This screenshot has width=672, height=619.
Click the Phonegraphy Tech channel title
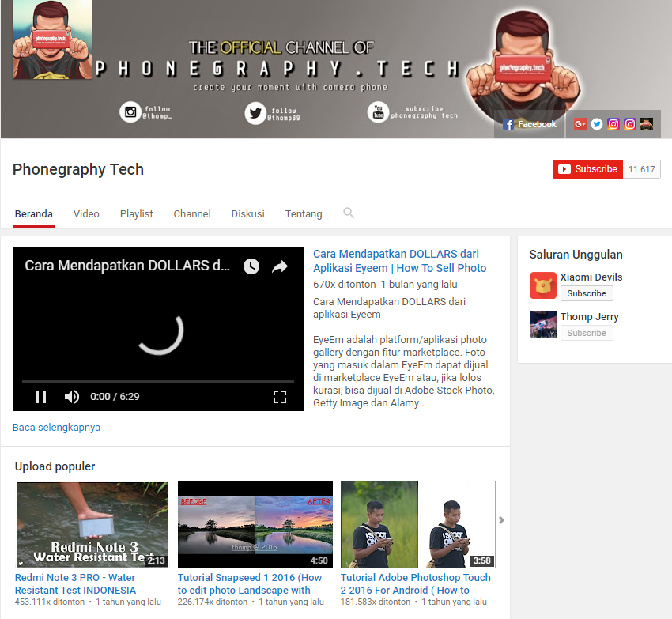78,169
